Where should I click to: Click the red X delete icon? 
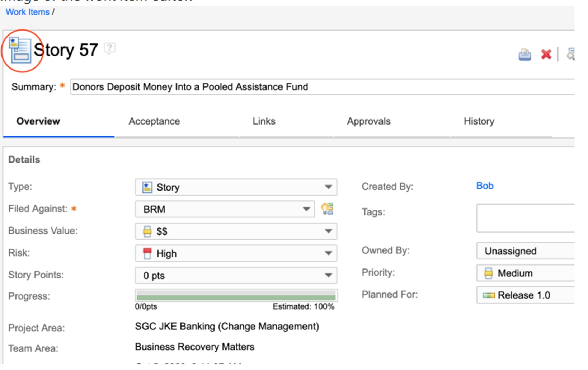[546, 55]
